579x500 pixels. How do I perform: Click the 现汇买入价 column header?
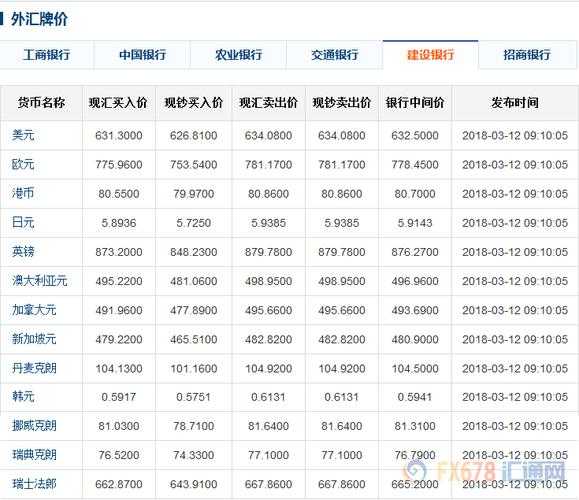(118, 103)
